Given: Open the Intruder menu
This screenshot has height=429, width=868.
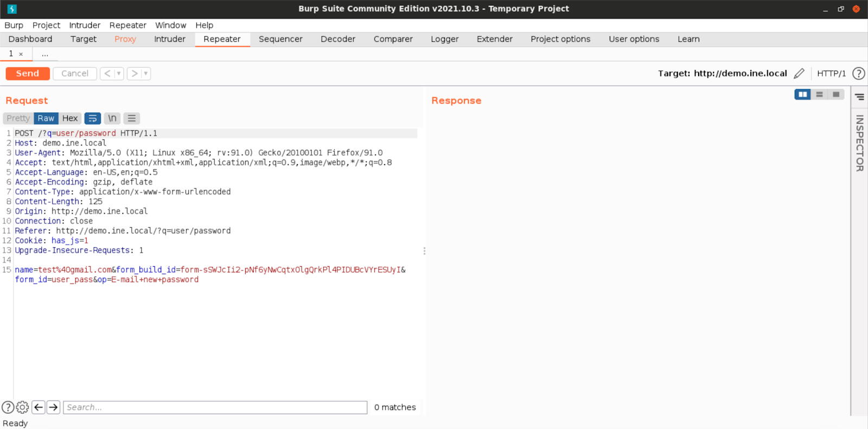Looking at the screenshot, I should pos(85,25).
